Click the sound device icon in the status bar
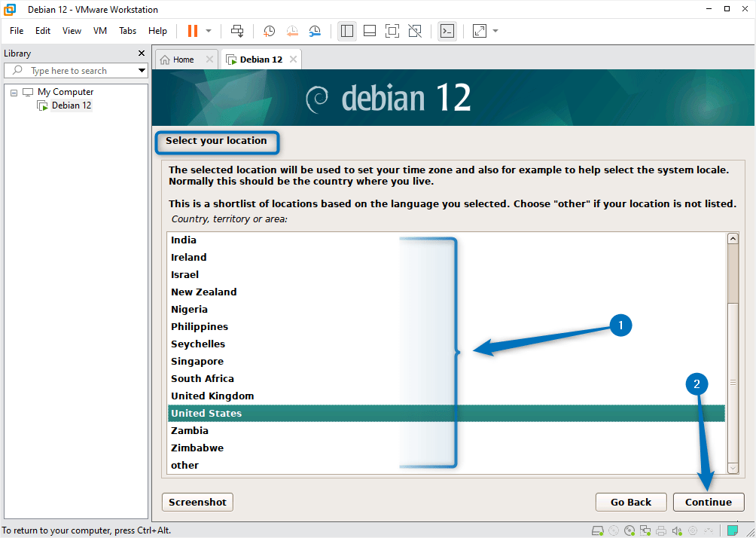This screenshot has height=538, width=756. click(x=676, y=530)
